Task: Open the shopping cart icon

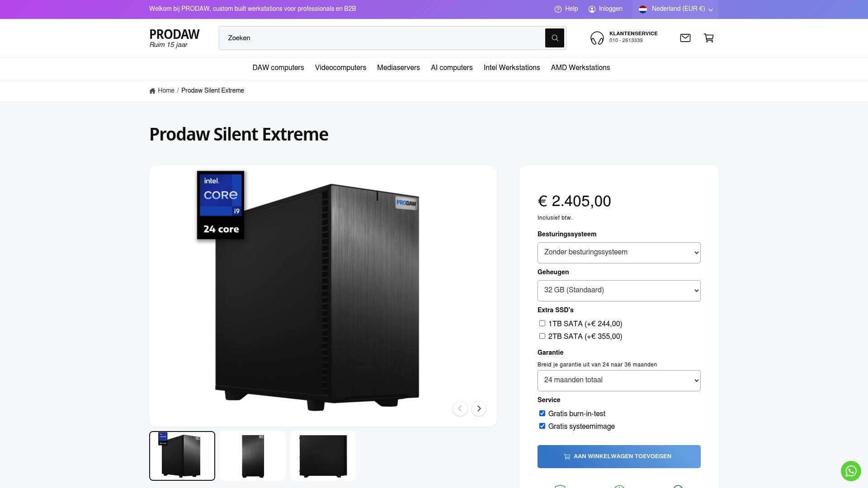Action: 709,38
